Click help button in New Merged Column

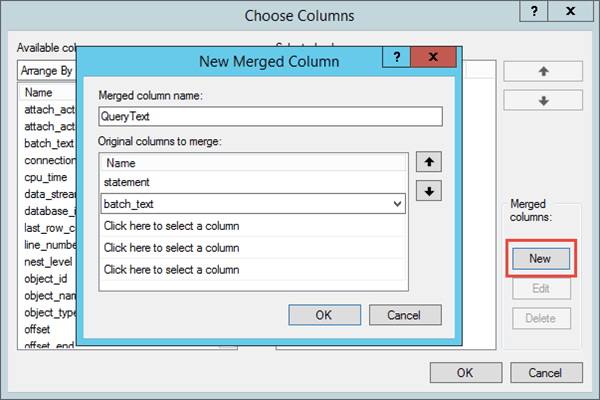[x=397, y=59]
